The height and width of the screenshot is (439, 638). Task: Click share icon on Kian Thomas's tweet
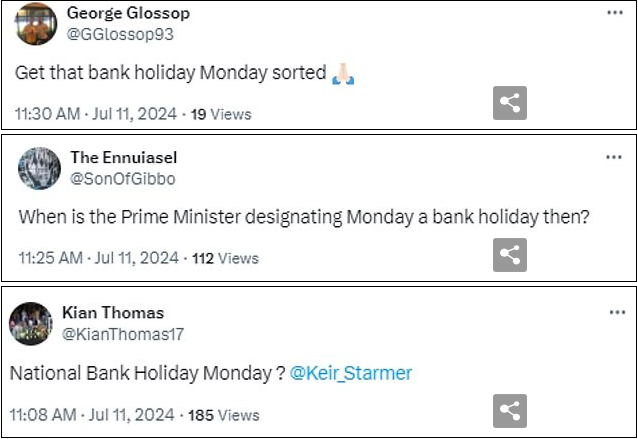pyautogui.click(x=510, y=411)
